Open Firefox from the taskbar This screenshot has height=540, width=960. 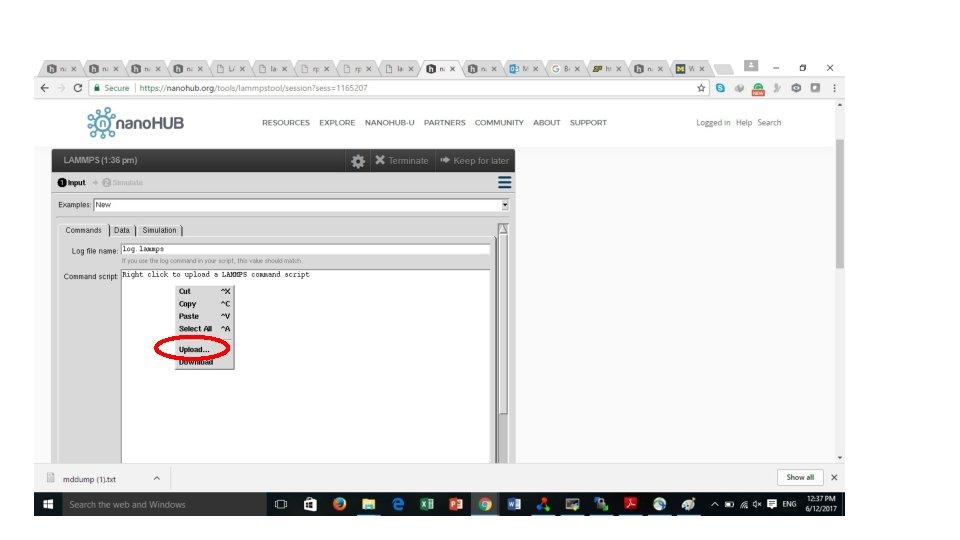[339, 504]
